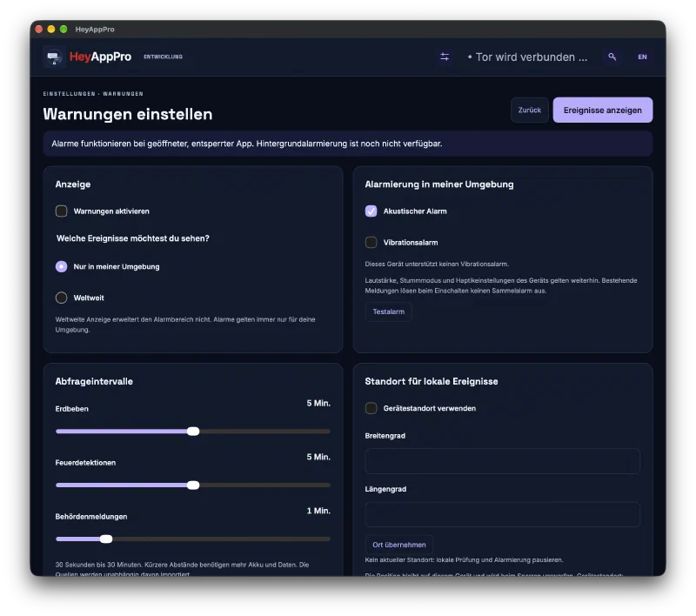This screenshot has width=696, height=616.
Task: Click the Behördenmeldungen 1 Min. value
Action: [x=318, y=511]
